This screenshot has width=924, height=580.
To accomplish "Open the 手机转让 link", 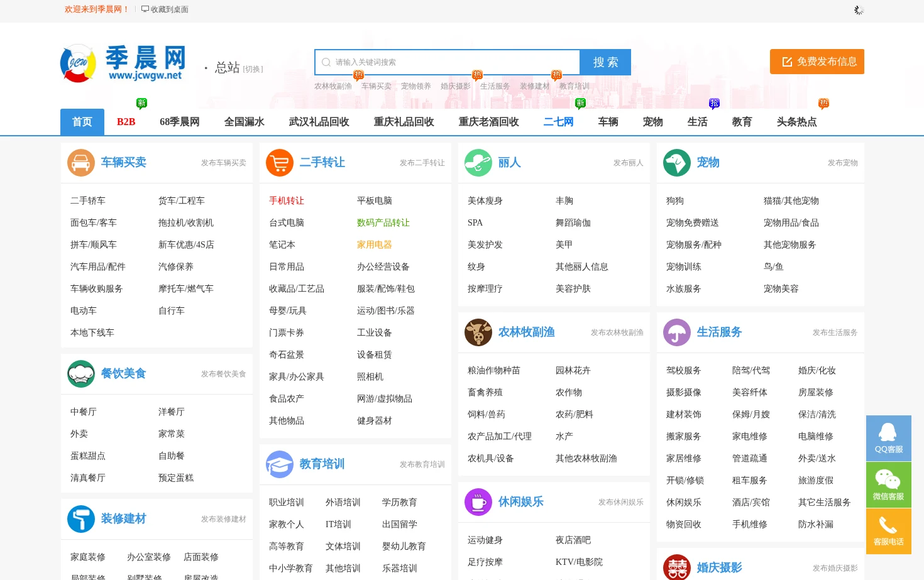I will click(287, 200).
